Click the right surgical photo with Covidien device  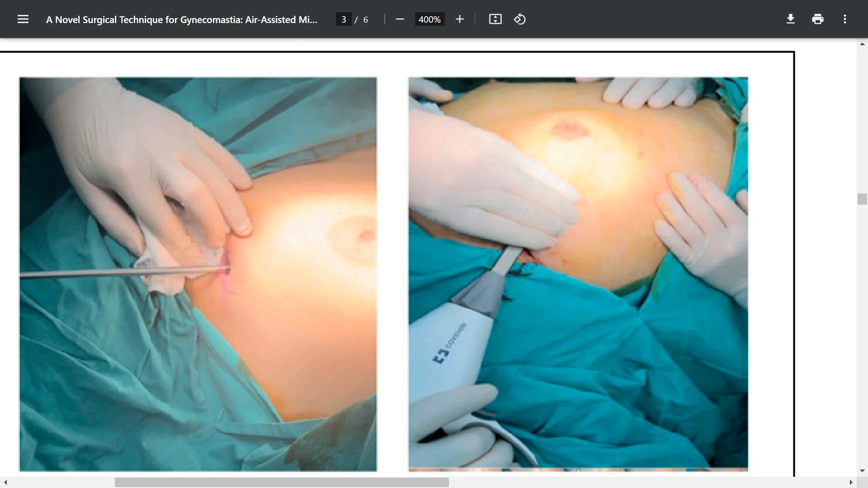point(578,274)
